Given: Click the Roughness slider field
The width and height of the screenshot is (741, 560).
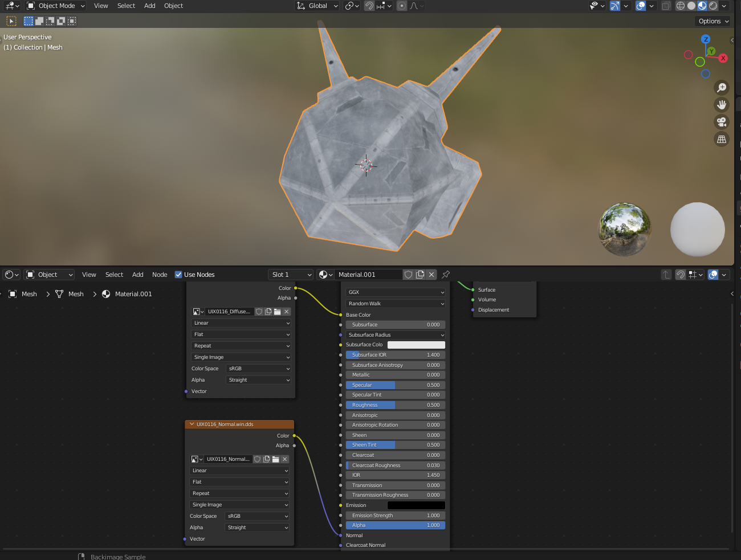Looking at the screenshot, I should point(395,405).
